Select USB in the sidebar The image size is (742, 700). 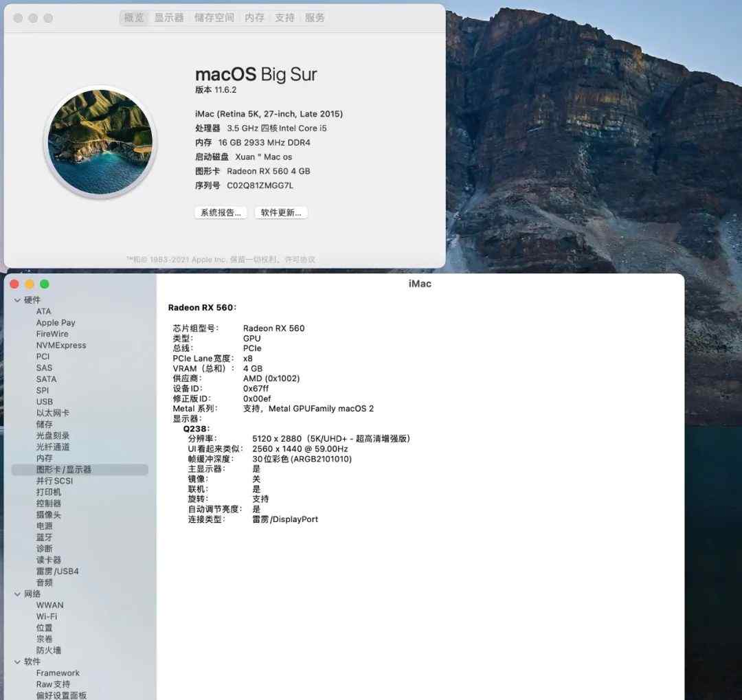click(45, 401)
